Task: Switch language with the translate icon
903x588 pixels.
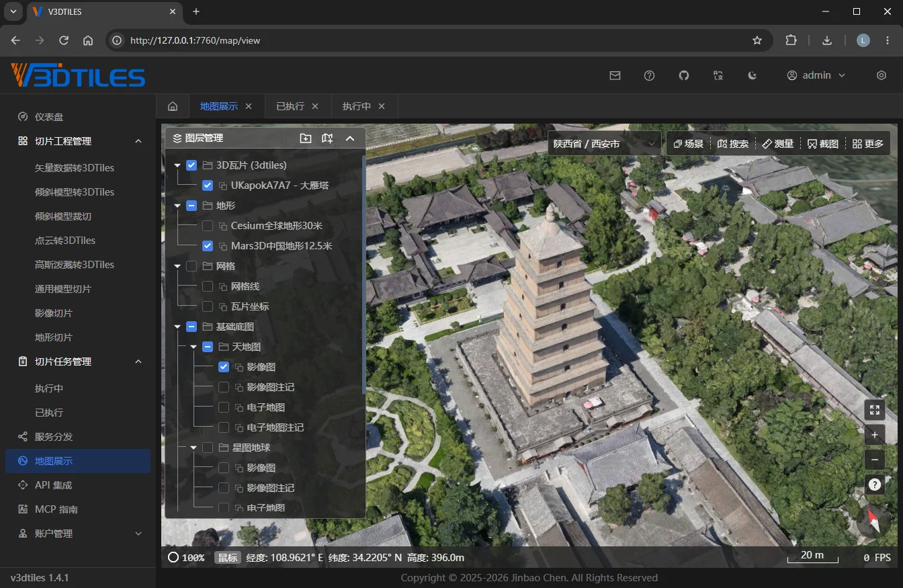Action: pos(718,75)
